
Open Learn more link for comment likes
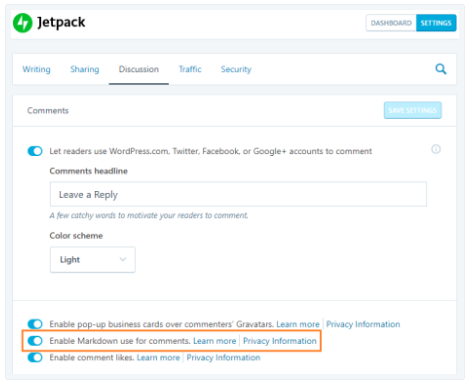click(158, 358)
